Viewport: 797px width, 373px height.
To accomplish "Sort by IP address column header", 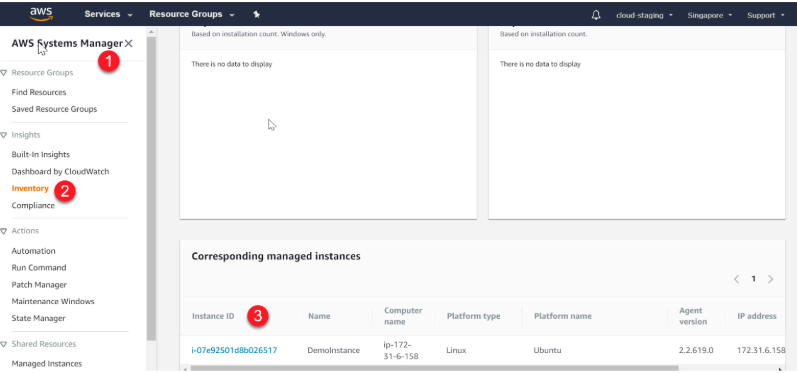I will click(x=757, y=316).
